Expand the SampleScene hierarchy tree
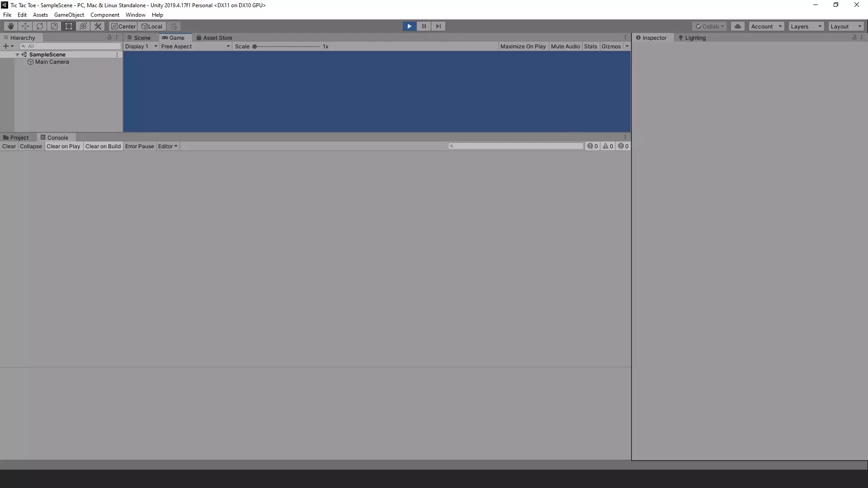868x488 pixels. pyautogui.click(x=17, y=54)
